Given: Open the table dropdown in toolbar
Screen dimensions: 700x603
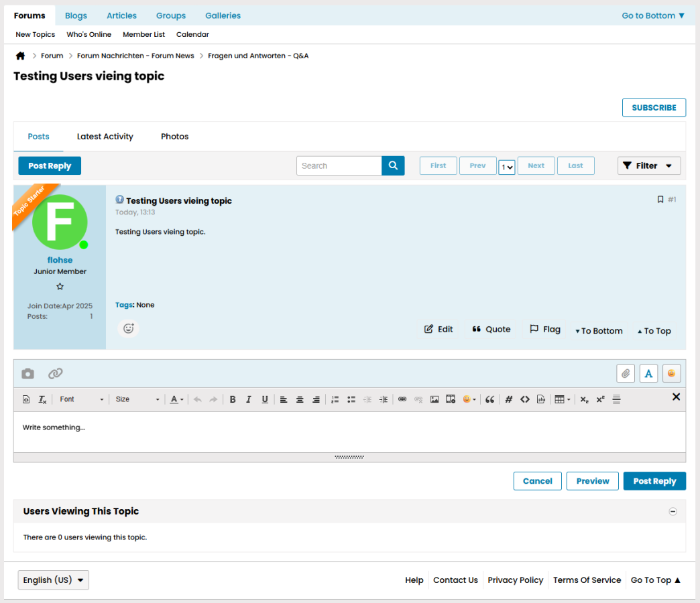Looking at the screenshot, I should (562, 399).
